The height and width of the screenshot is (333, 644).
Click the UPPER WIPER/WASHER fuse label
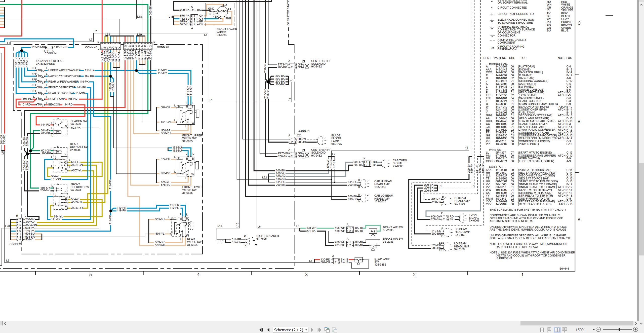click(x=64, y=70)
